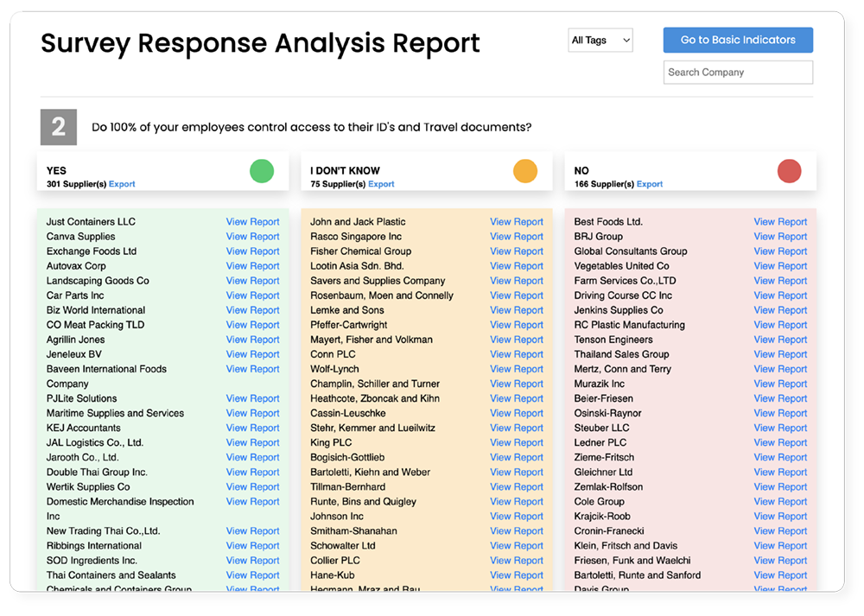Open PJLite Solutions report

253,398
